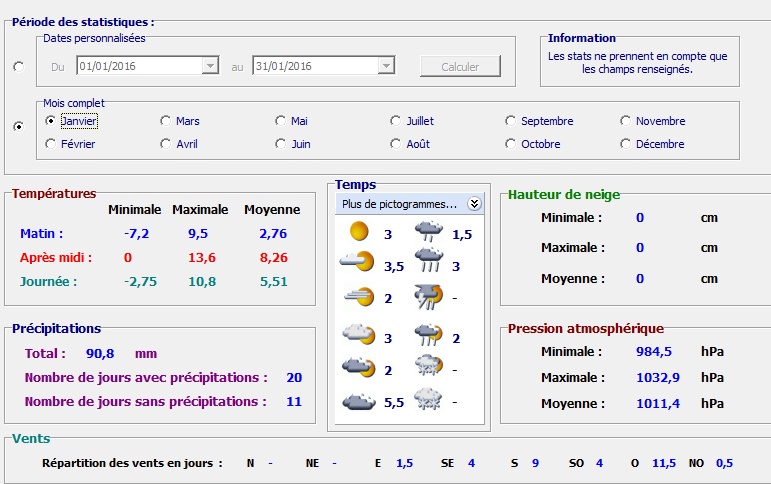Click northwest wind NO value 0,5

point(724,463)
